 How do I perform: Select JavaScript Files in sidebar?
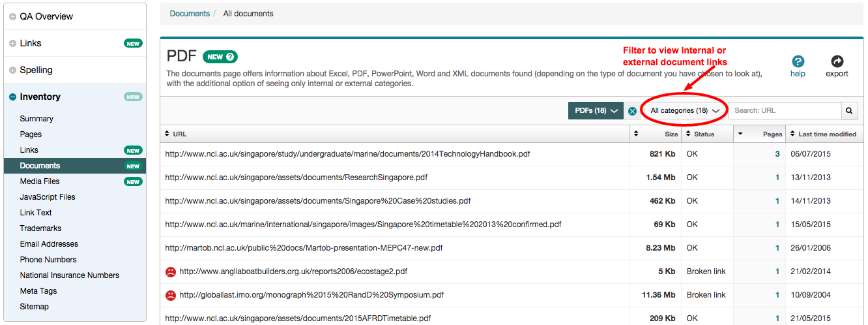tap(48, 197)
